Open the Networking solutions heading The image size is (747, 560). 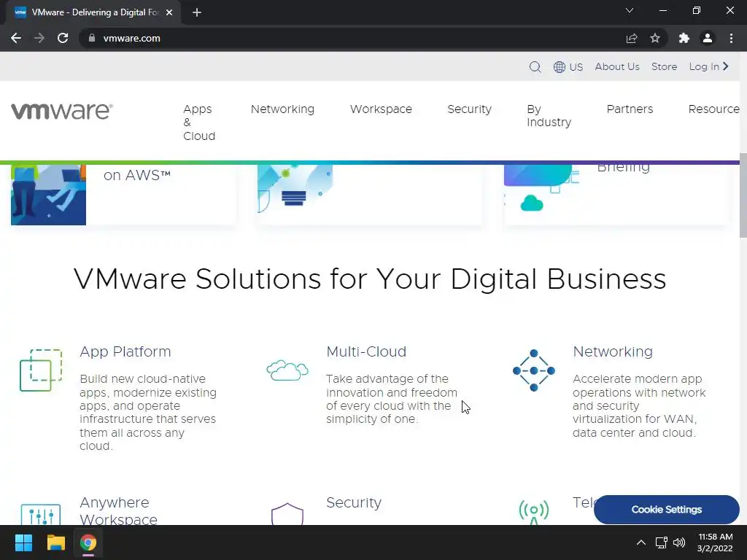[613, 351]
